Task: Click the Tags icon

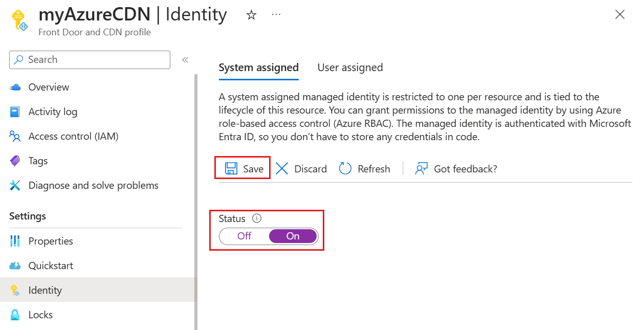Action: pos(16,161)
